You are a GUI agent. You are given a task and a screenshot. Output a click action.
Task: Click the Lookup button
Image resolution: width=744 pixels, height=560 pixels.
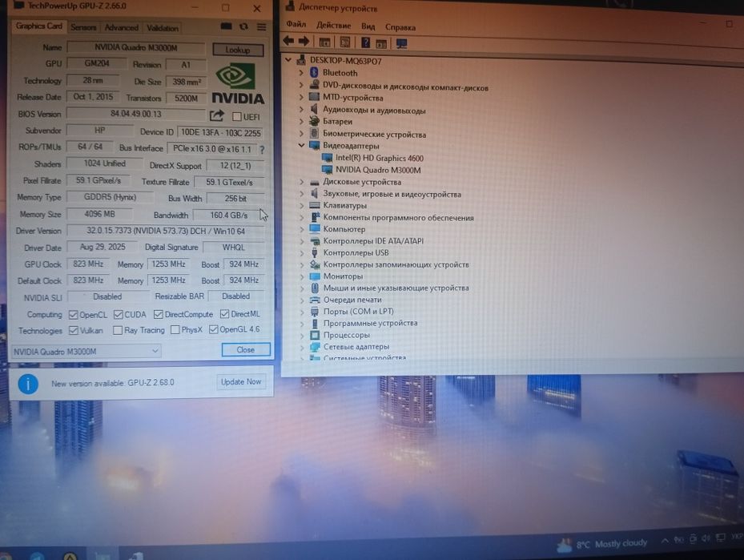click(238, 50)
